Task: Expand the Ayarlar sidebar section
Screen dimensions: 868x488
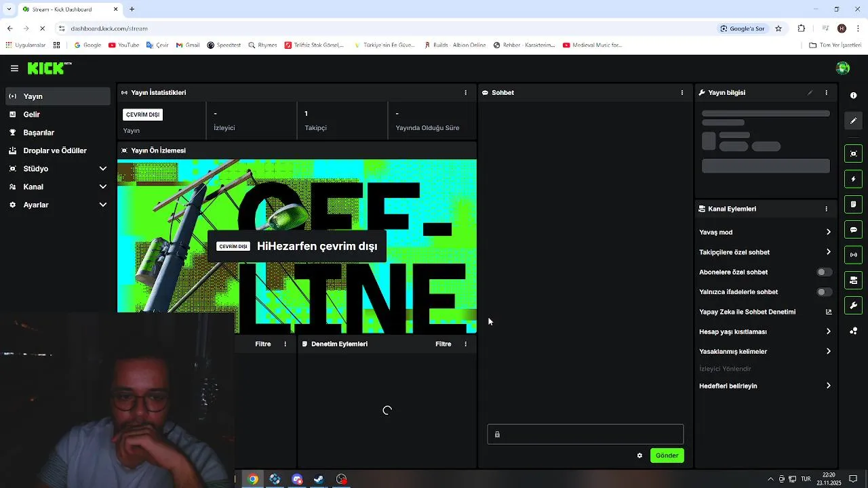Action: point(58,205)
